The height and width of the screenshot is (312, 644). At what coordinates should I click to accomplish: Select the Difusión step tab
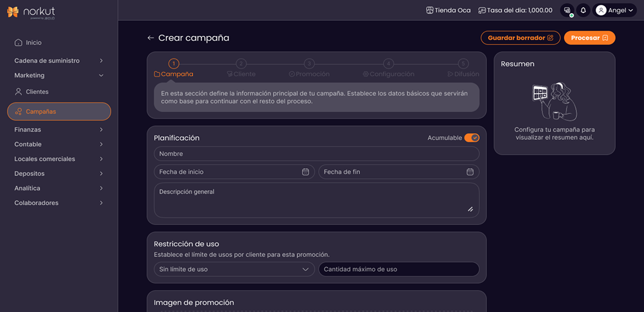463,74
